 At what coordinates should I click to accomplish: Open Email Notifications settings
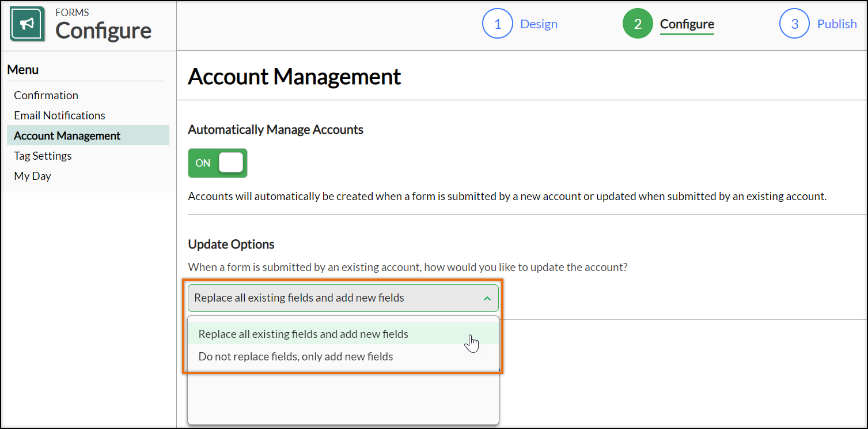[59, 115]
